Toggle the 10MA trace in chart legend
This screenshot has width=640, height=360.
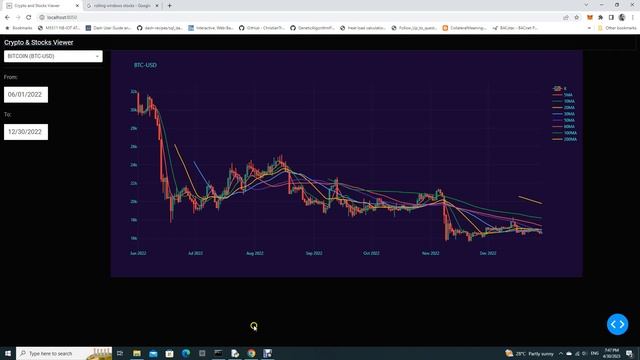click(564, 101)
